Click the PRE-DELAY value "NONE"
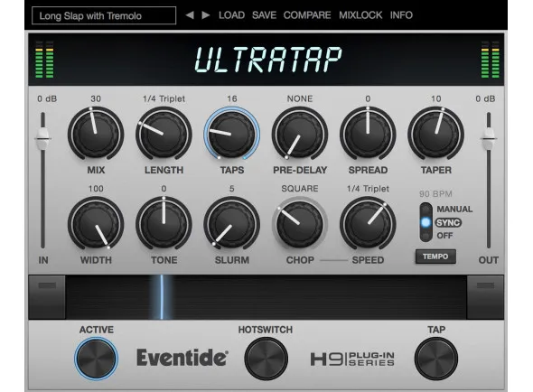Screen dimensions: 533x392 point(300,99)
